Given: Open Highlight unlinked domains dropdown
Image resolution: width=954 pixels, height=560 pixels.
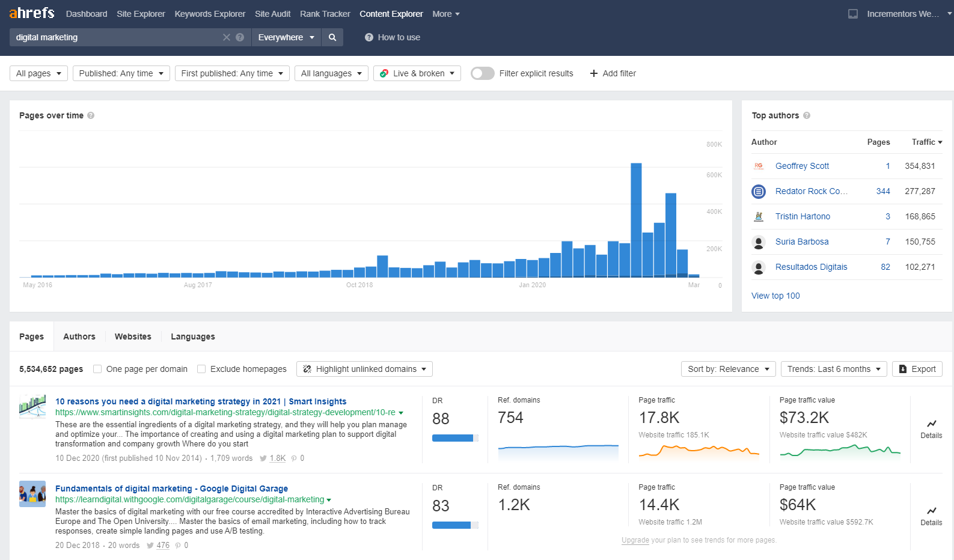Looking at the screenshot, I should [364, 369].
